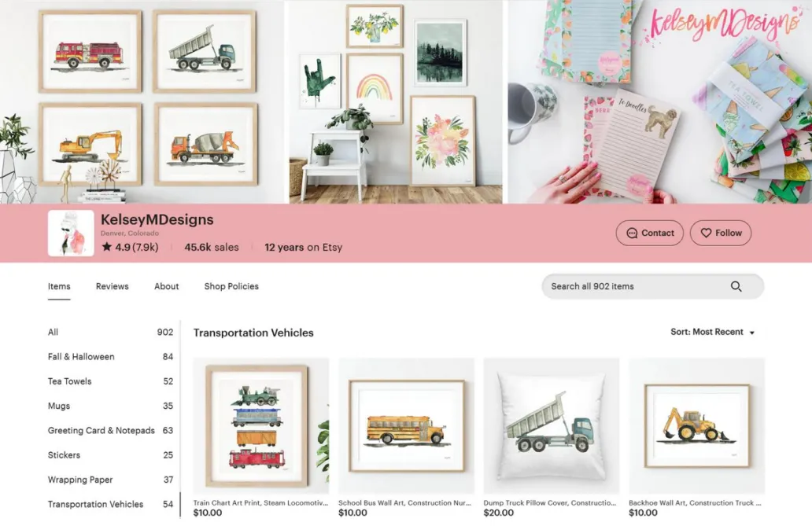The height and width of the screenshot is (526, 812).
Task: Click the Contact button
Action: tap(649, 233)
